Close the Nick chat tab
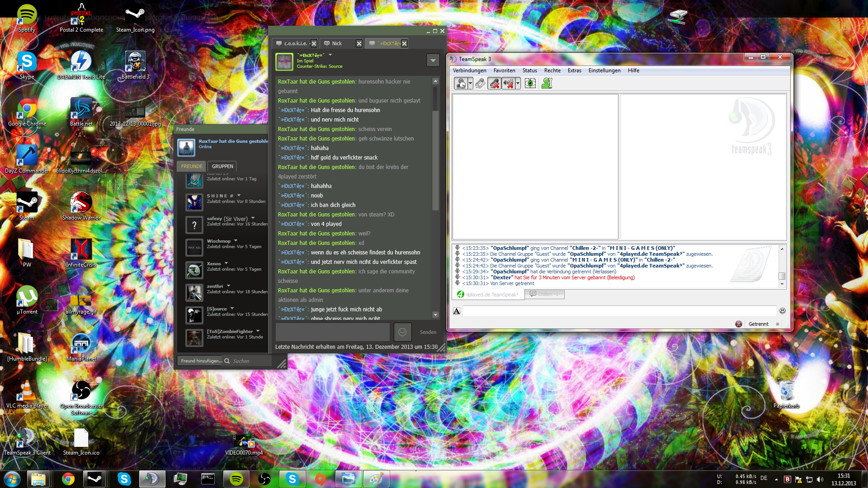This screenshot has height=488, width=868. 359,43
